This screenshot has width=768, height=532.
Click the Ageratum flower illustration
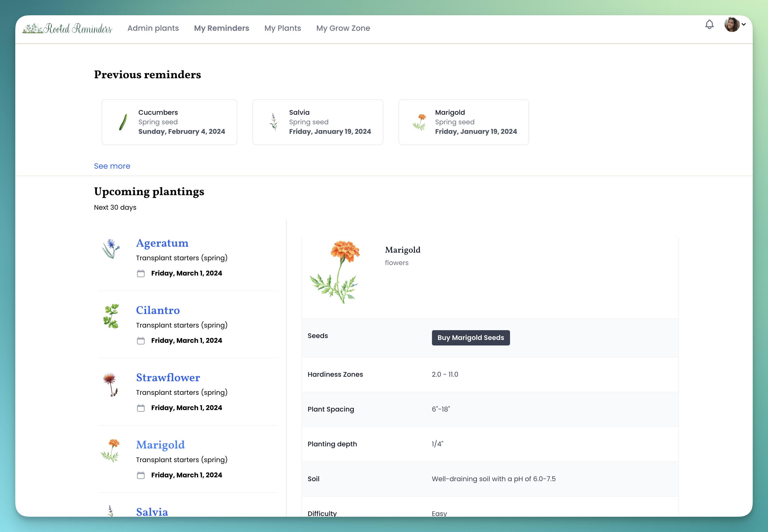coord(111,249)
